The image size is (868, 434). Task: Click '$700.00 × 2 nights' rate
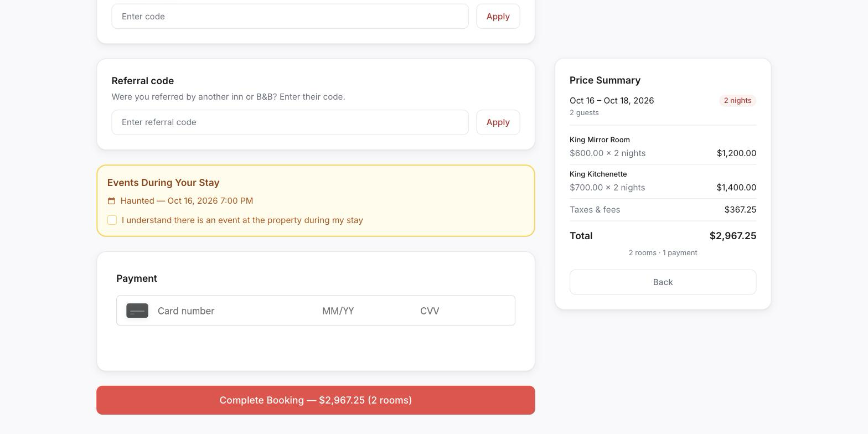(607, 188)
